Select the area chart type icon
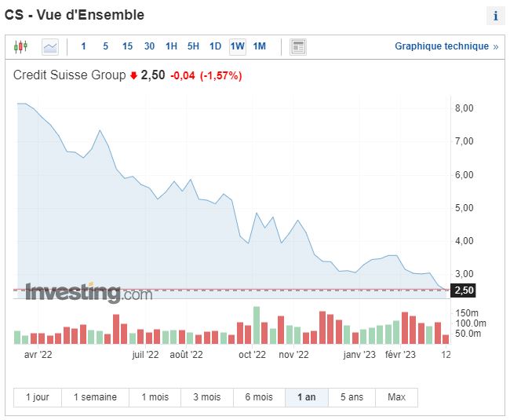The height and width of the screenshot is (420, 510). point(50,47)
